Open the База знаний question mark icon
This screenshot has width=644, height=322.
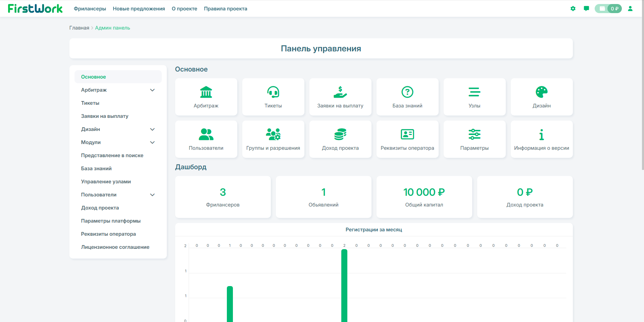pyautogui.click(x=407, y=92)
